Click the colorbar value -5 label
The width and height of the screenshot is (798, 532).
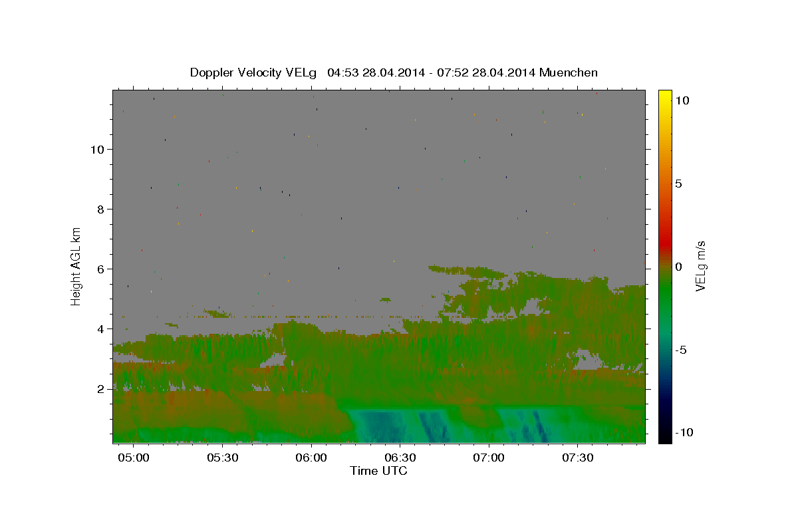click(x=681, y=350)
